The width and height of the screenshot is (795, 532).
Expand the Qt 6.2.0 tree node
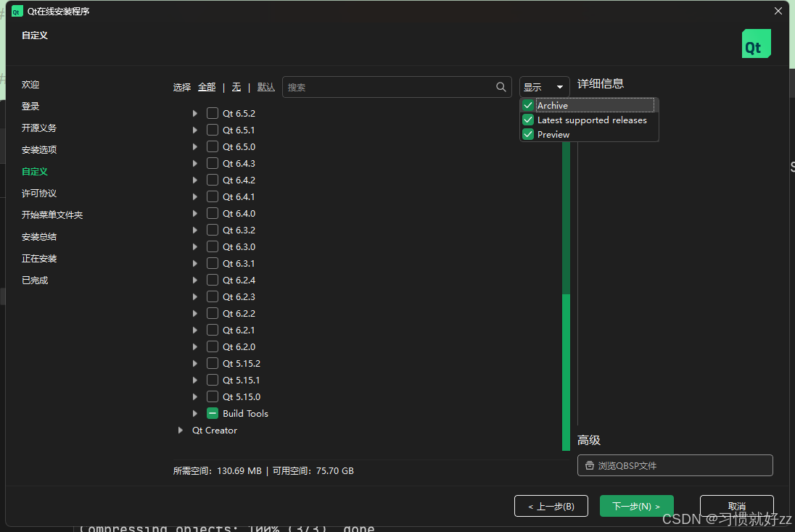point(194,346)
